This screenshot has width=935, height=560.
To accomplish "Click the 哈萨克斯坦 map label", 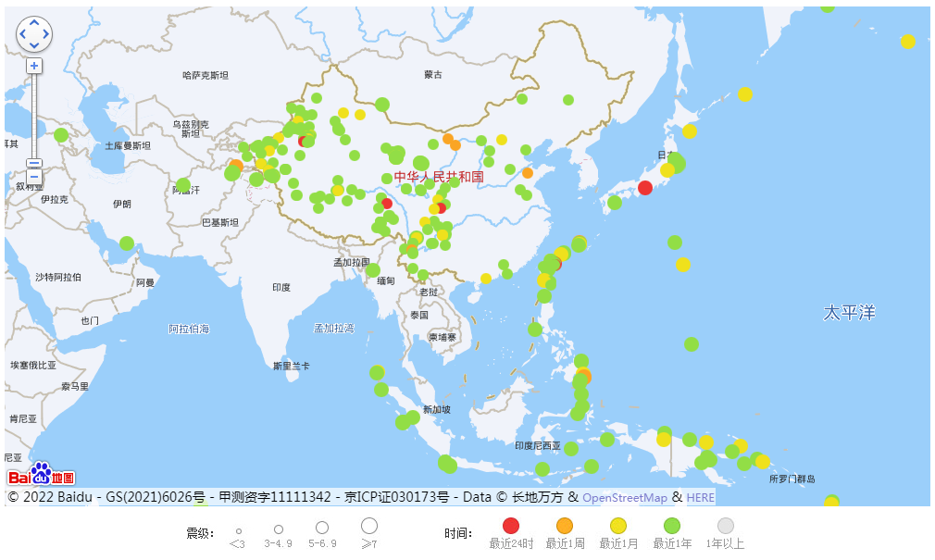I will point(206,75).
